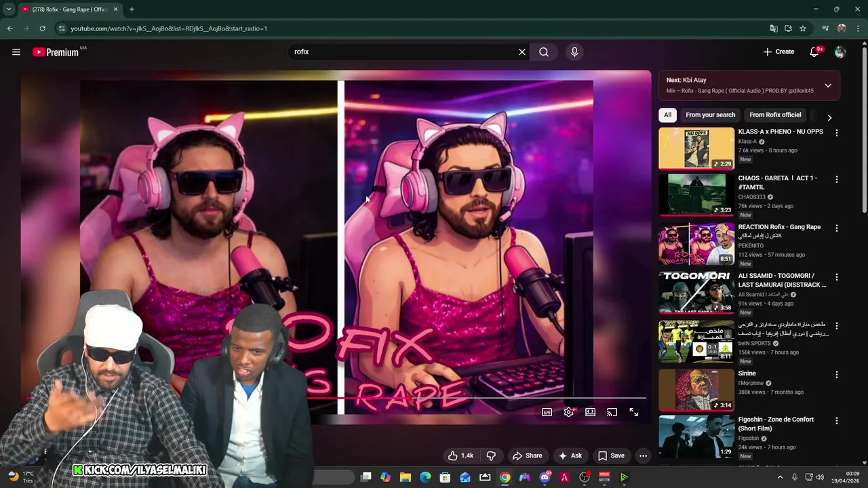Expand the mix playlist panel chevron
868x488 pixels.
828,85
